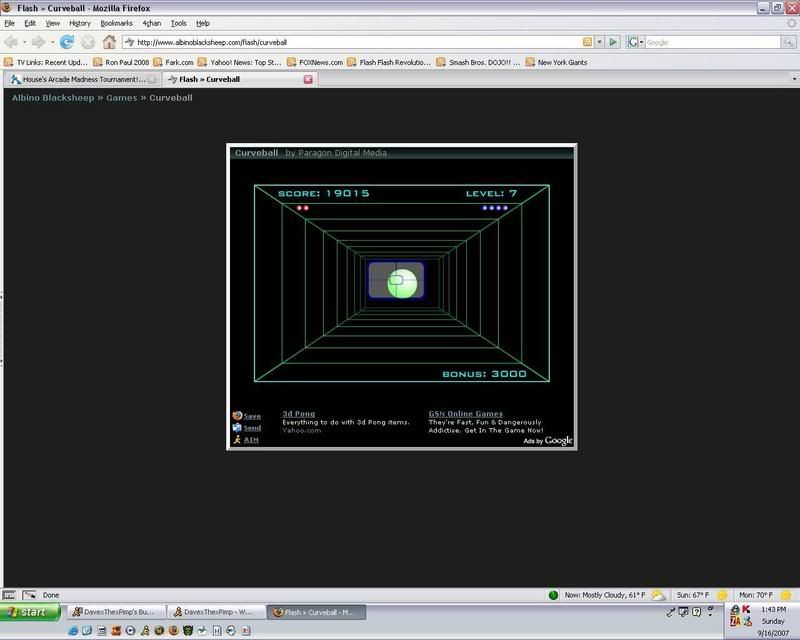Click the green ball in Curveball game
The width and height of the screenshot is (800, 640).
pyautogui.click(x=402, y=282)
